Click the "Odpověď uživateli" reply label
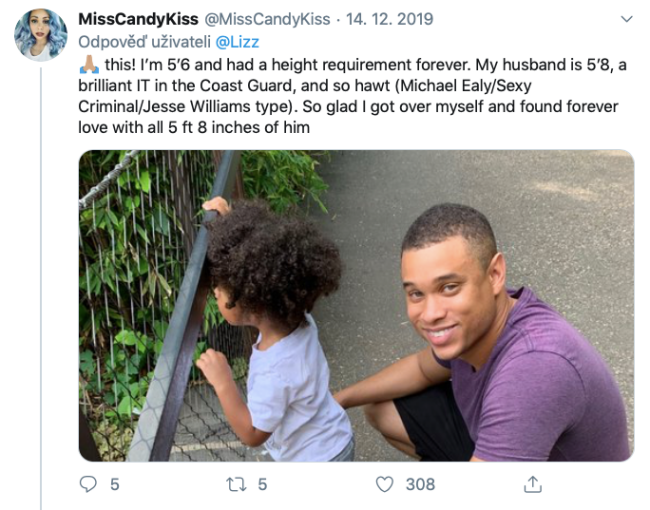The height and width of the screenshot is (510, 650). pos(145,42)
